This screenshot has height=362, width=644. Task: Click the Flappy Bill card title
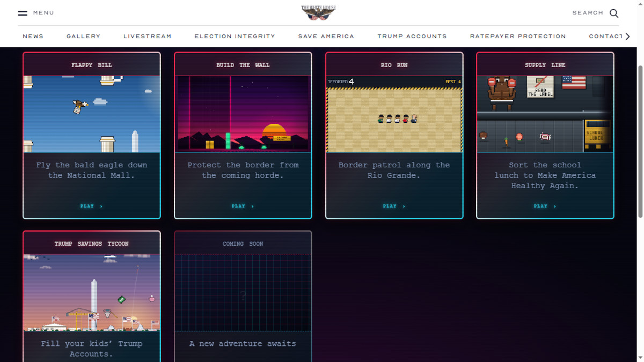[x=92, y=65]
